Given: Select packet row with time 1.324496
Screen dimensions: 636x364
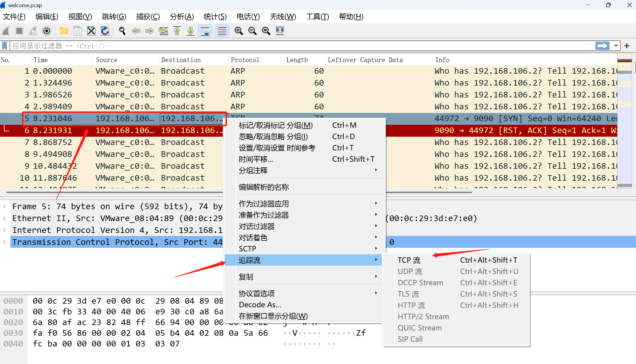Looking at the screenshot, I should point(308,83).
